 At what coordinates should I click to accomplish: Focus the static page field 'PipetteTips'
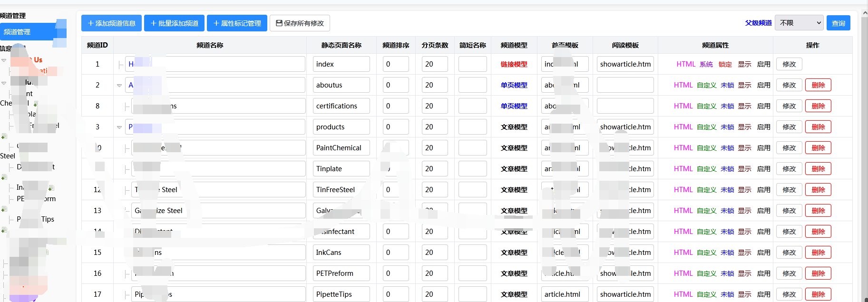[x=341, y=294]
